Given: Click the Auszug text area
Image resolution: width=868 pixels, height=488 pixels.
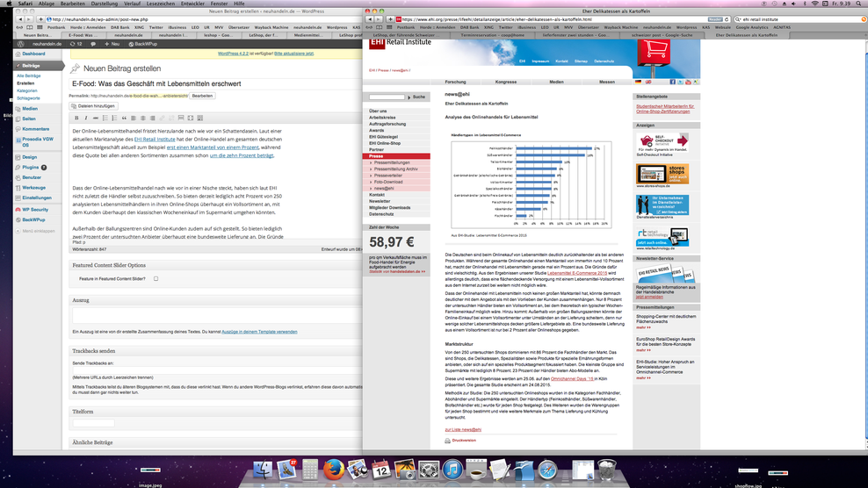Looking at the screenshot, I should 217,316.
